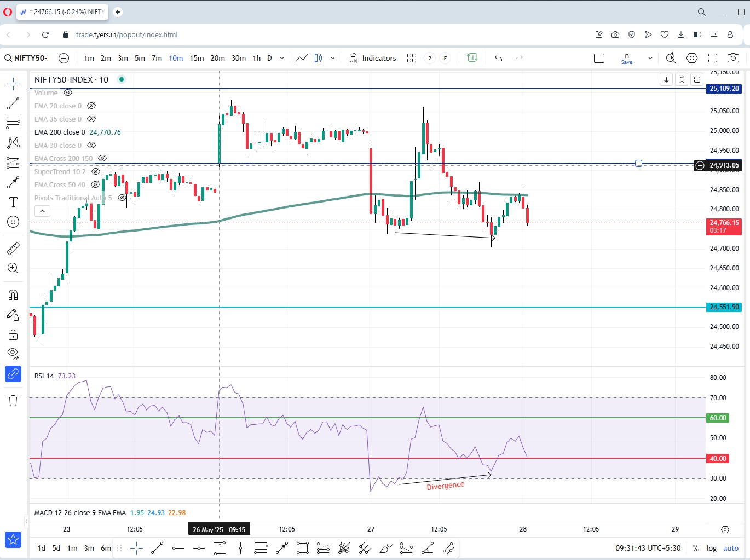Click the add symbol plus icon
This screenshot has width=750, height=560.
64,58
